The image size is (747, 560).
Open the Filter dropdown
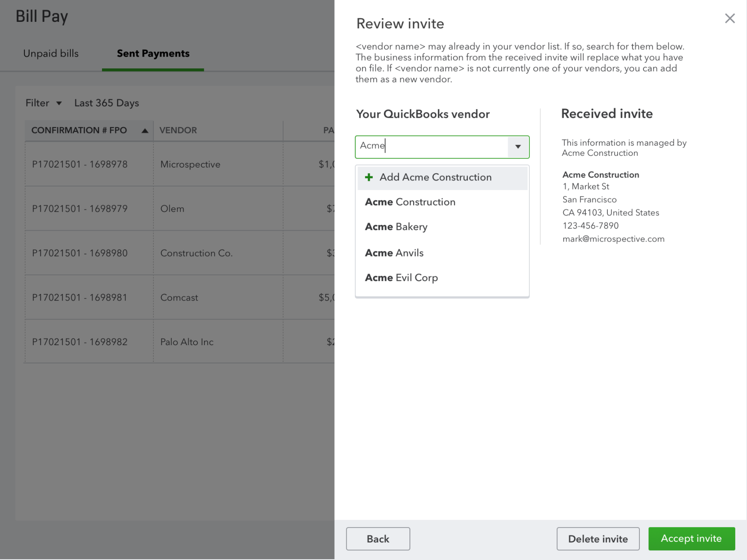pos(43,103)
